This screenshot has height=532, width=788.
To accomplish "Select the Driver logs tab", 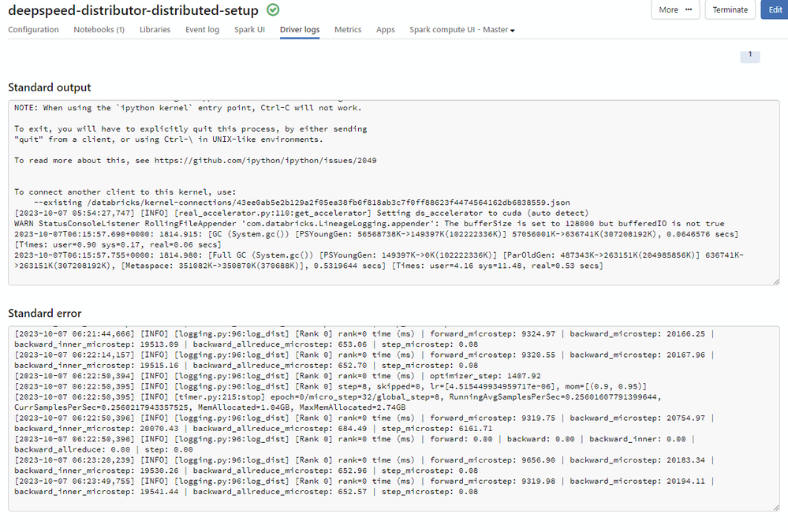I will [300, 30].
